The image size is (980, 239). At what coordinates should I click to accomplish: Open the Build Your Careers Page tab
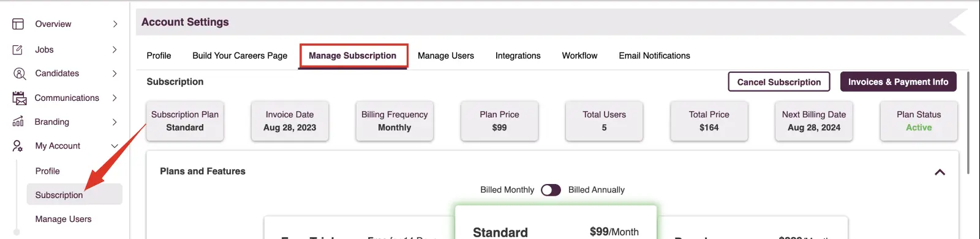tap(240, 56)
